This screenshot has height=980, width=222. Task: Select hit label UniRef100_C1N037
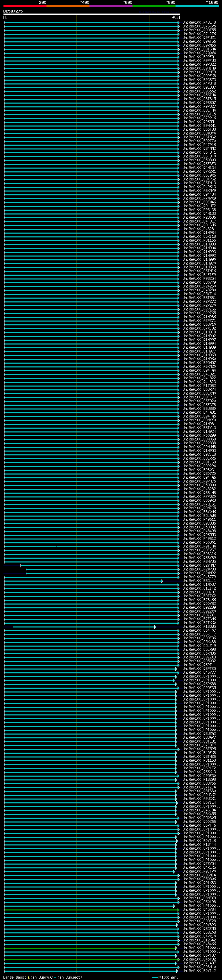click(x=199, y=584)
